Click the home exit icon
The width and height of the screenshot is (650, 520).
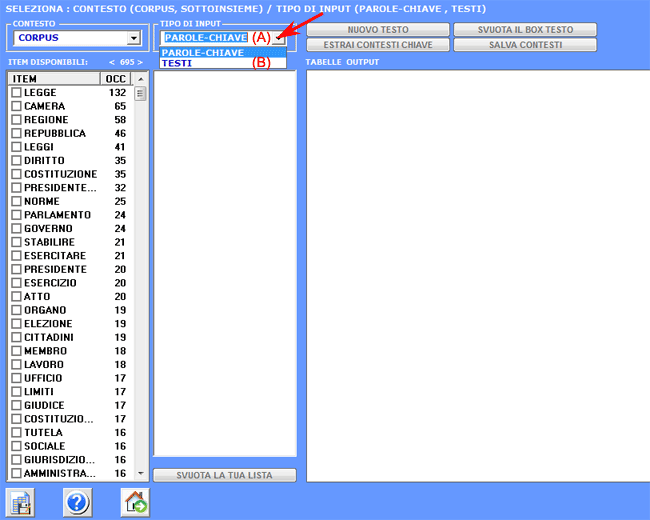(135, 502)
